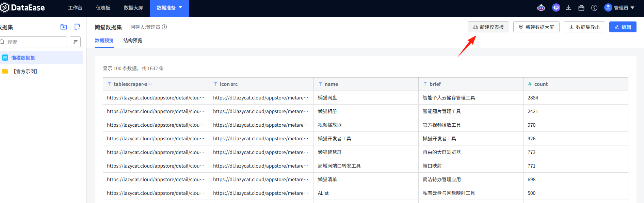644x203 pixels.
Task: Click the new folder icon
Action: (64, 27)
